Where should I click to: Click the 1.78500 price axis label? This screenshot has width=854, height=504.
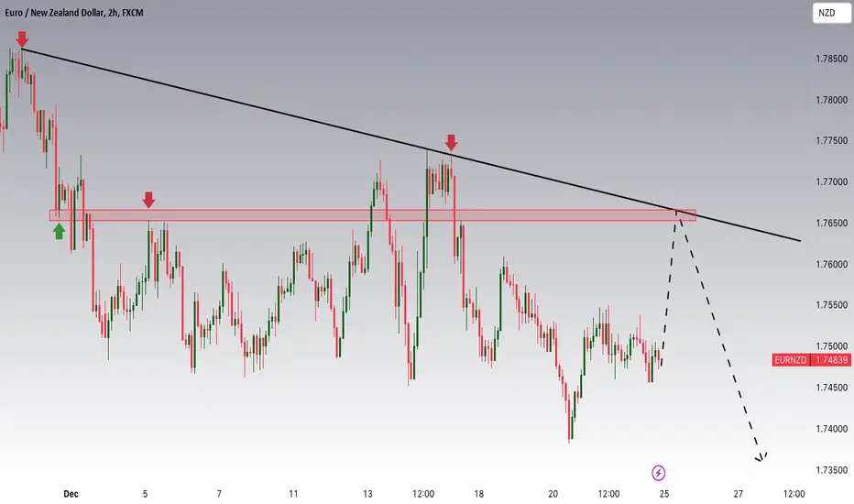coord(831,59)
